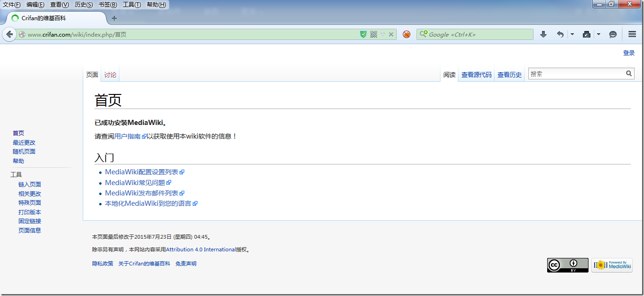Open 帮助 in the sidebar
Image resolution: width=644 pixels, height=296 pixels.
[18, 161]
